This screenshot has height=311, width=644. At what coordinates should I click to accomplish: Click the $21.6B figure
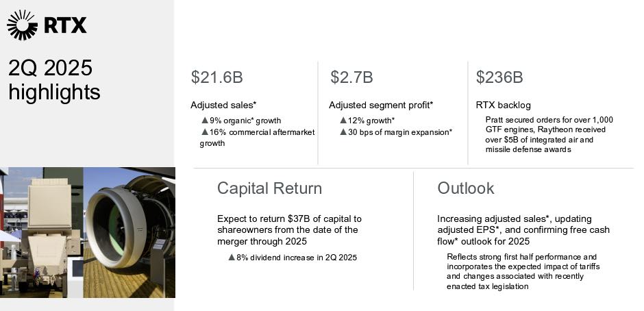click(217, 77)
